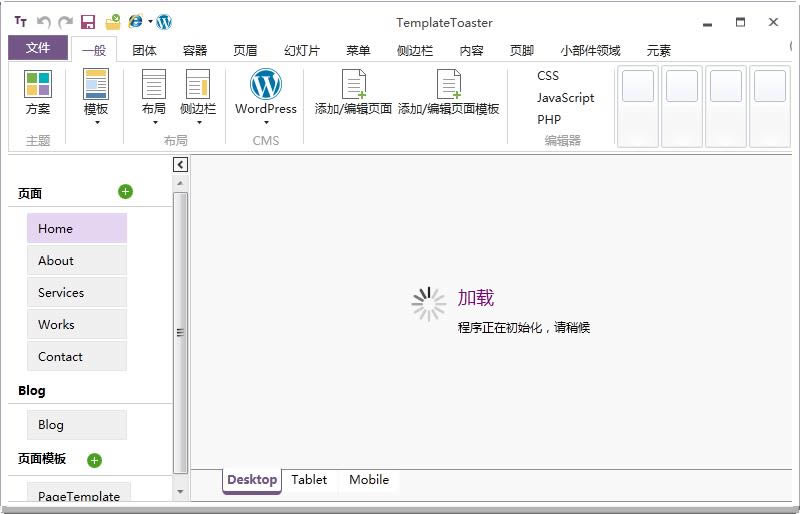This screenshot has width=800, height=514.
Task: Click the small WordPress icon in title bar
Action: [x=164, y=22]
